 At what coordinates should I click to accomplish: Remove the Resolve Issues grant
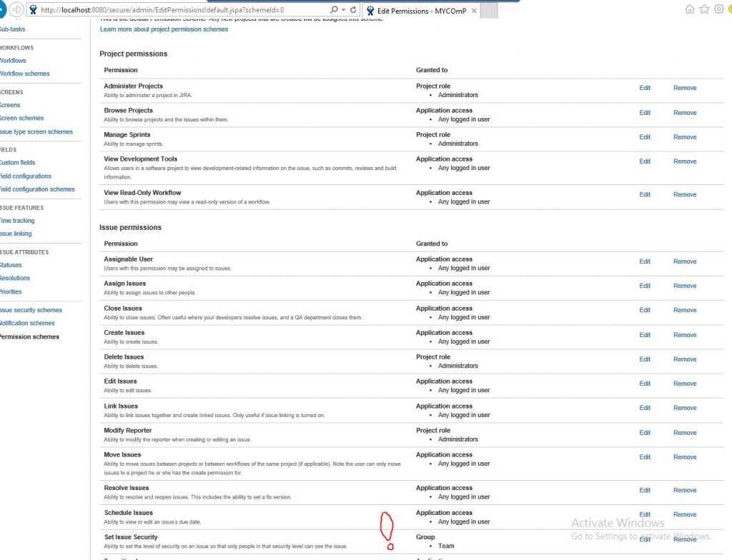[x=685, y=490]
